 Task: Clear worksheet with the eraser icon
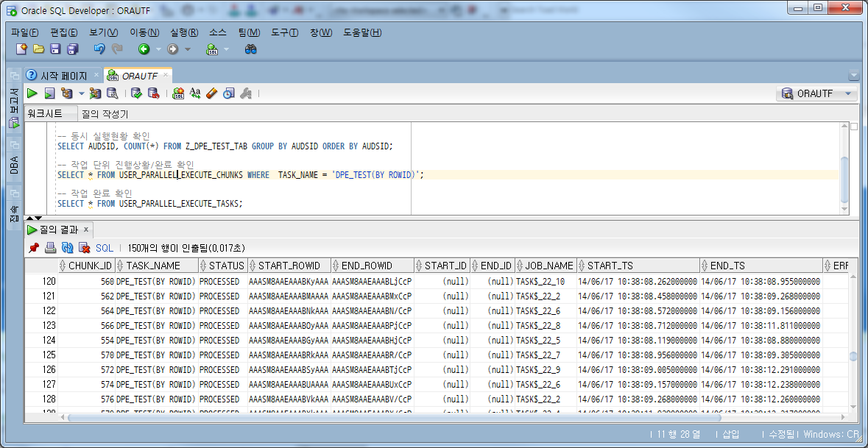point(212,93)
